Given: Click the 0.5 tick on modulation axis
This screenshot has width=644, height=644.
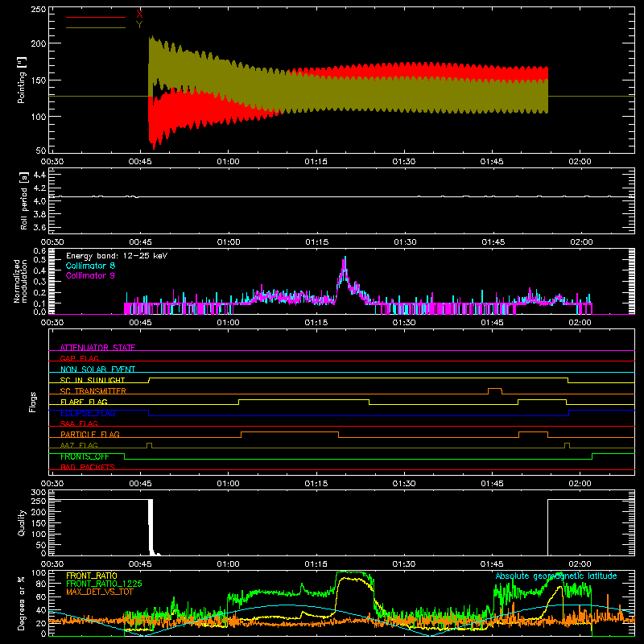Looking at the screenshot, I should click(39, 259).
